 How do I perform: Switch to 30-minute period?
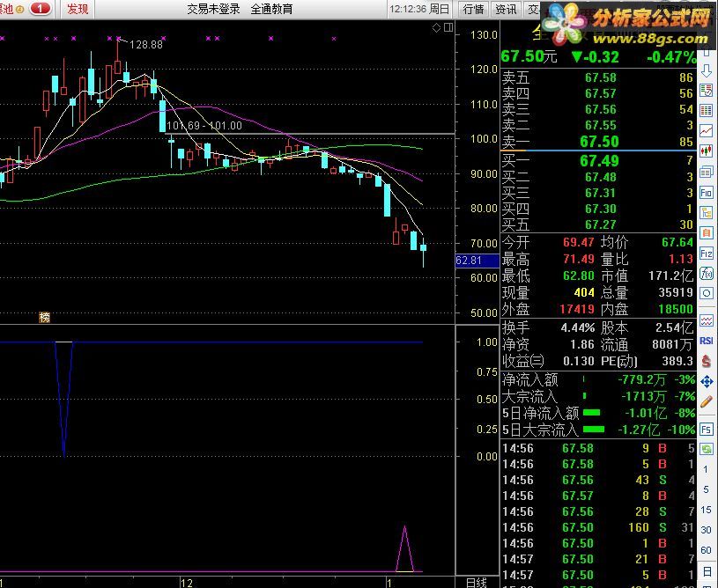(706, 530)
